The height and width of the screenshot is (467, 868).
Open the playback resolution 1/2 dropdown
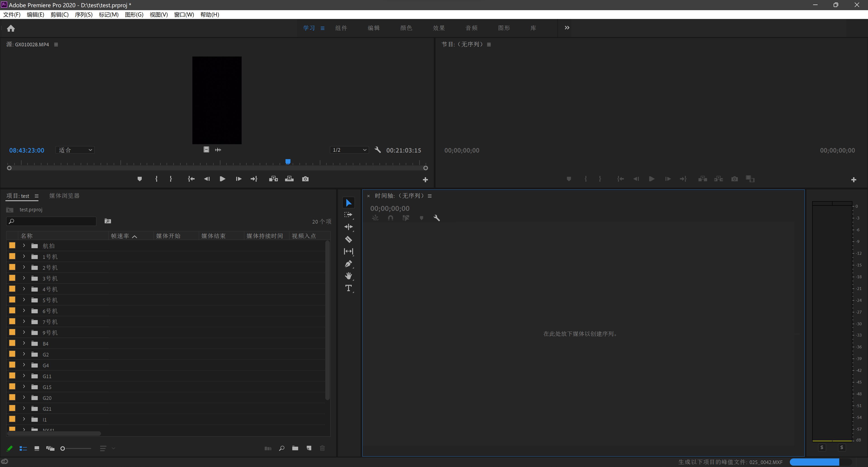click(x=349, y=150)
